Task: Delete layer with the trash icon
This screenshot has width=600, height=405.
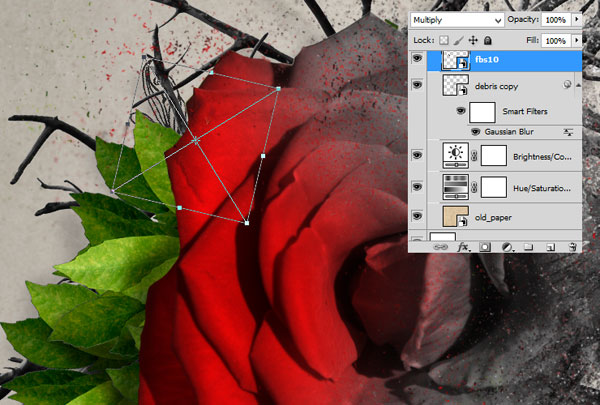Action: [x=571, y=245]
